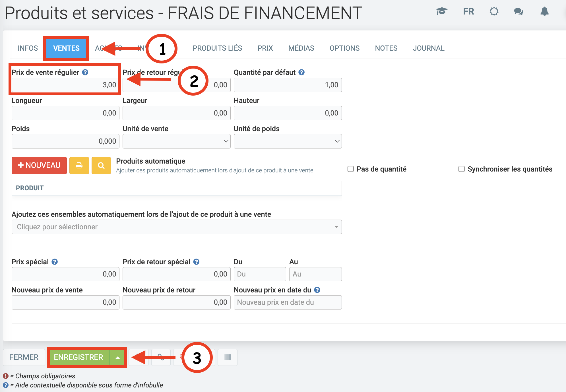
Task: Click the Prix de vente régulier field
Action: click(65, 85)
